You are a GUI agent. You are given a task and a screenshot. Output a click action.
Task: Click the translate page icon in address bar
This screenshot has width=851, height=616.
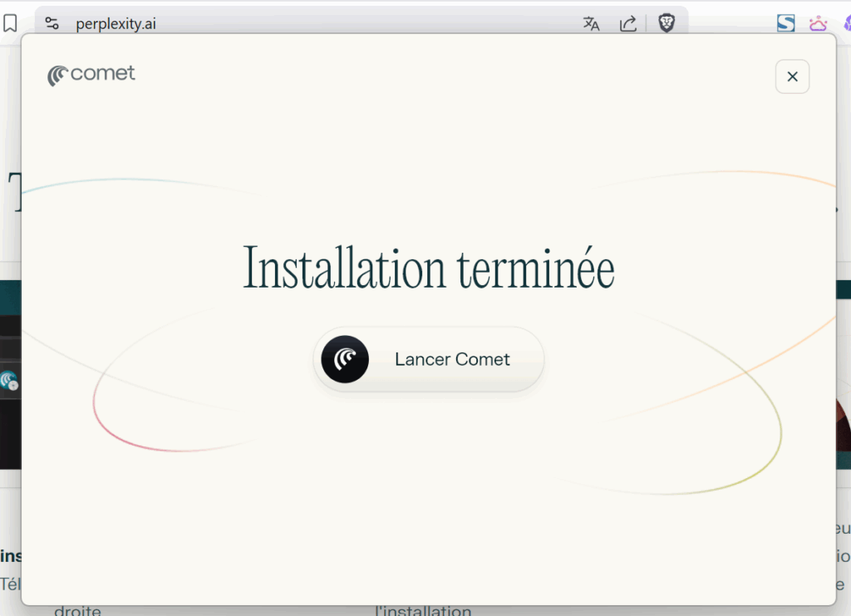(x=591, y=23)
